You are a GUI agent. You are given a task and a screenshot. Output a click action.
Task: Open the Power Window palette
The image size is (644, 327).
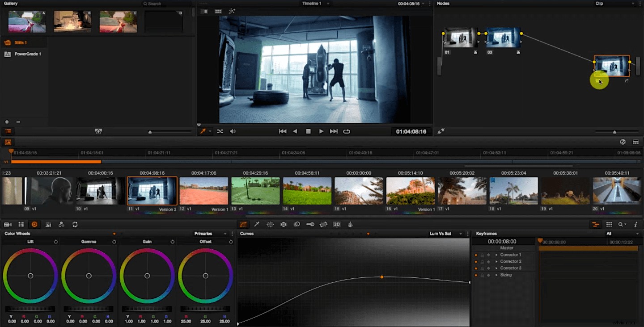(270, 224)
